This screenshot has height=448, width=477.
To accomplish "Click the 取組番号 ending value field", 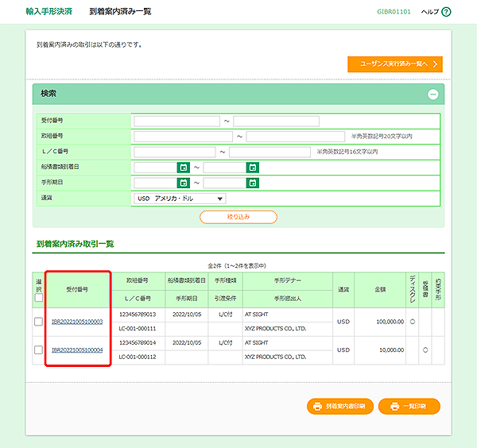I will pos(295,137).
